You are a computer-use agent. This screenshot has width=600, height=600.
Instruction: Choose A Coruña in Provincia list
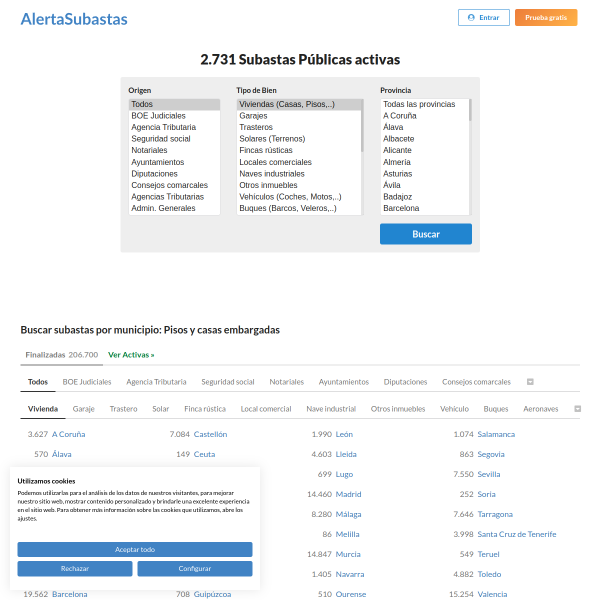425,116
